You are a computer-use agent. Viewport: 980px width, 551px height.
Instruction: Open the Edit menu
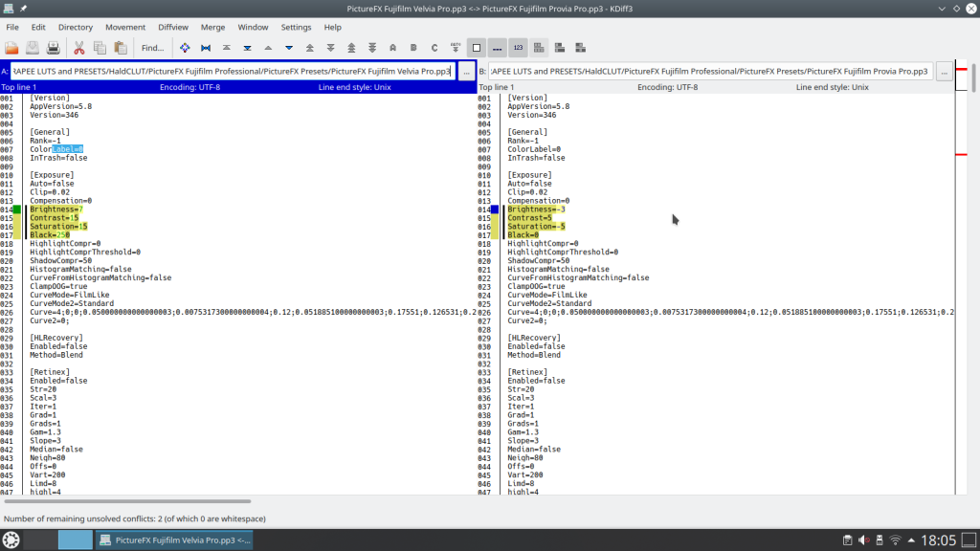(x=38, y=27)
